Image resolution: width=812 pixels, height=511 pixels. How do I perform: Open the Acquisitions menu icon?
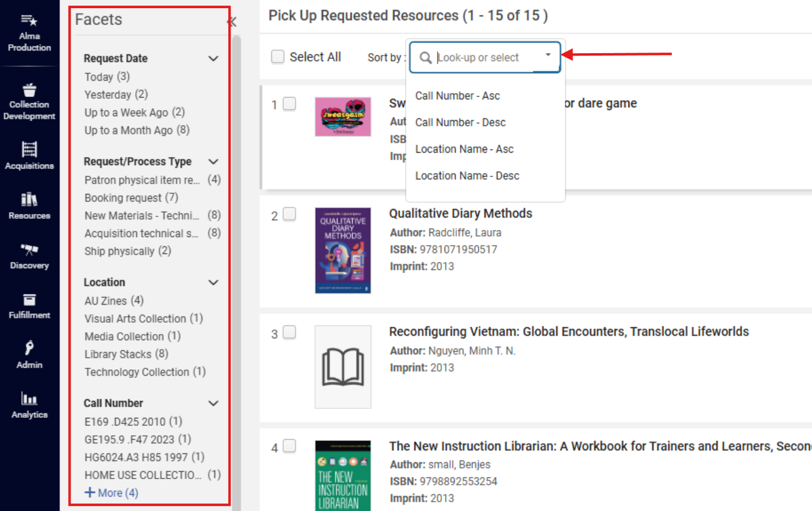tap(29, 149)
